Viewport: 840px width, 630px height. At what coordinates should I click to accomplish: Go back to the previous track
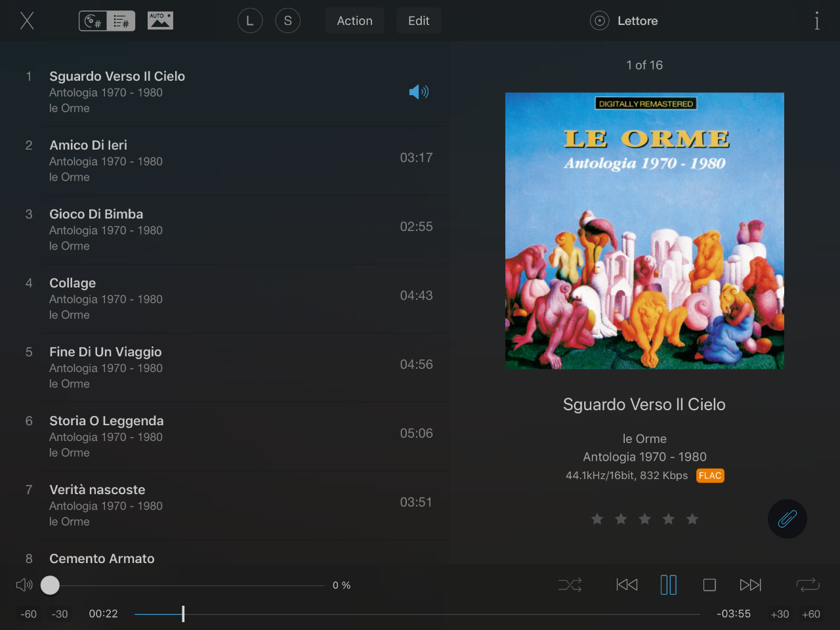pyautogui.click(x=627, y=584)
